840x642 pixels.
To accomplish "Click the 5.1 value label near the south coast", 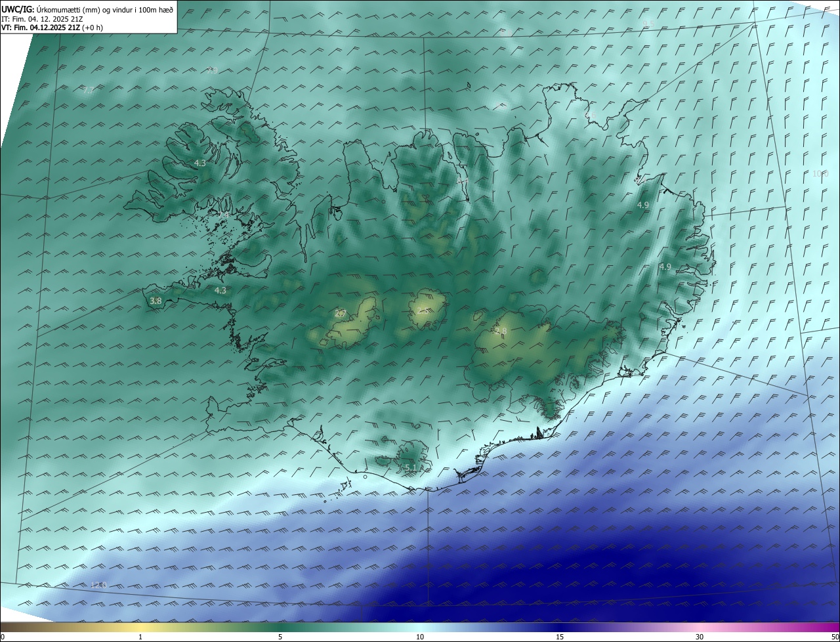I will (411, 467).
